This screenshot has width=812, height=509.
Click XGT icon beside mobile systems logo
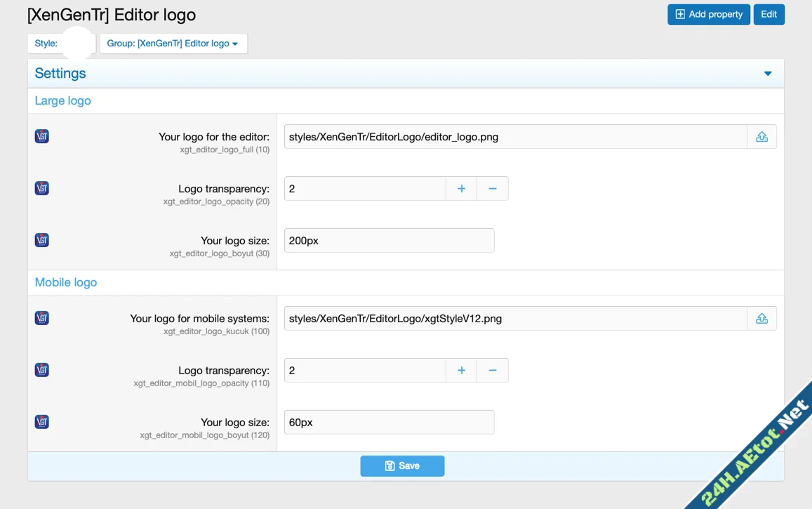(42, 318)
